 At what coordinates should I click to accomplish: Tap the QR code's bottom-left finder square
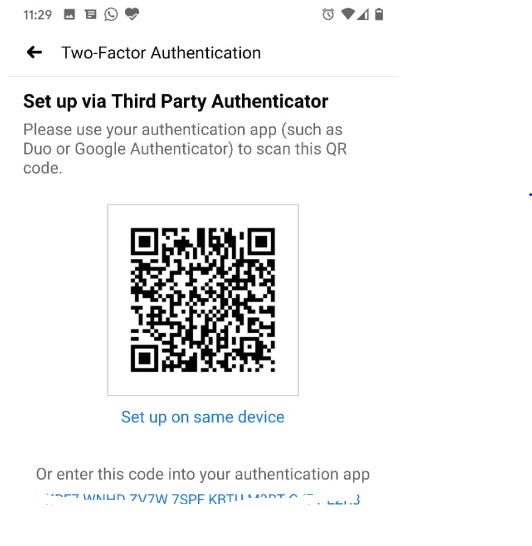[144, 358]
